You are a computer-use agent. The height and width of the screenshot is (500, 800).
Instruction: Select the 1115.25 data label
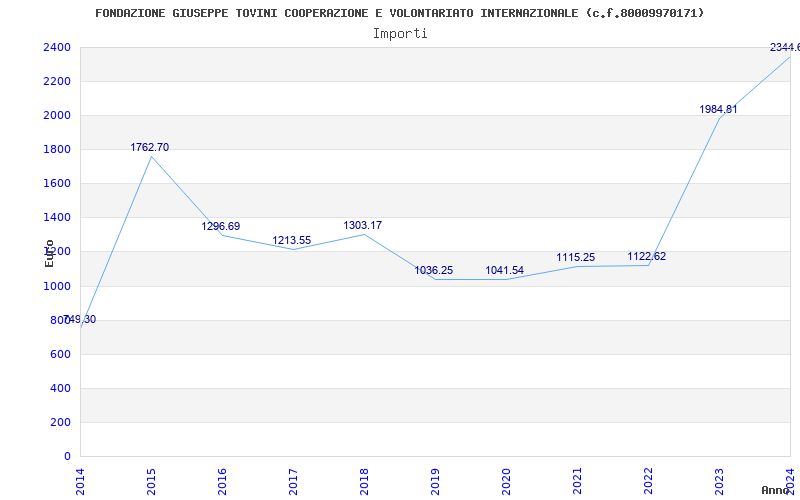pos(576,258)
